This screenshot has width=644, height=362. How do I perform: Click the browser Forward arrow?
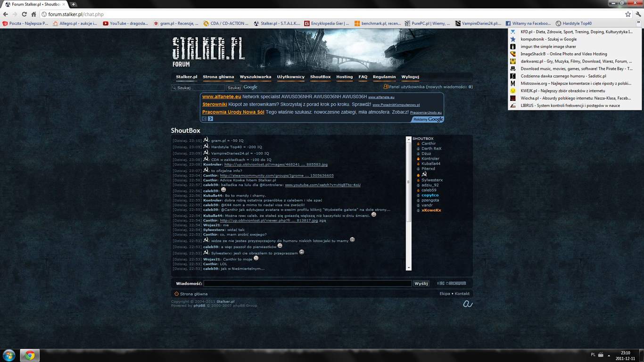(x=15, y=14)
